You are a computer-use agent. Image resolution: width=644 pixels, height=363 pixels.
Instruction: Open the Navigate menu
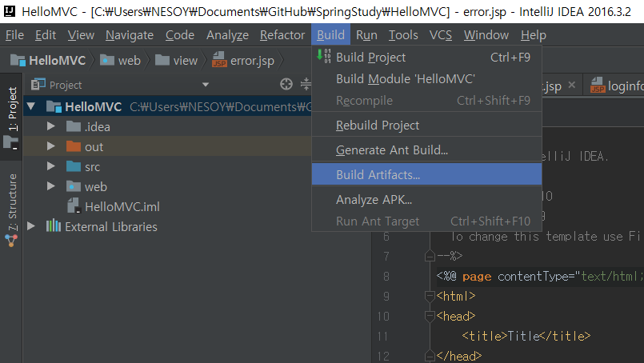click(x=130, y=35)
